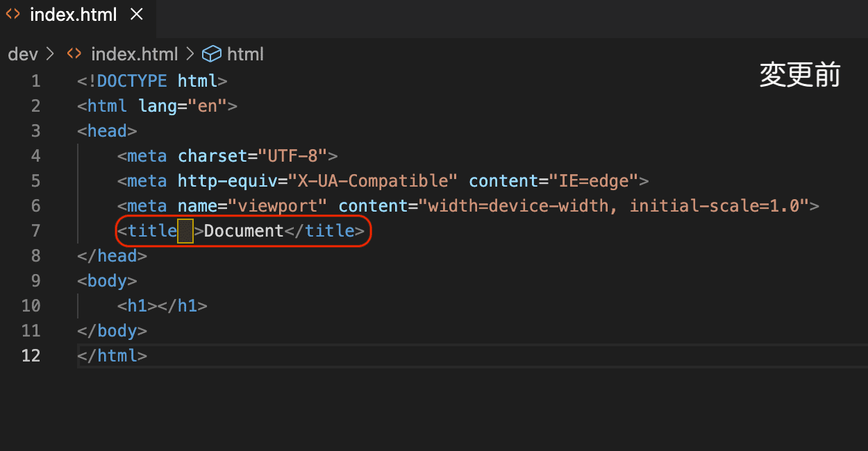Click the html symbol breadcrumb
Screen dimensions: 868x451
click(245, 54)
